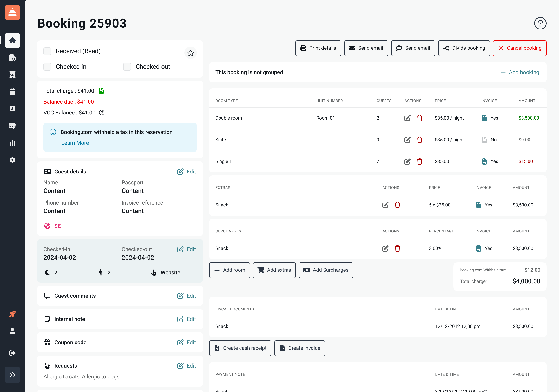Click invoice icon in Double room row
The height and width of the screenshot is (392, 559).
coord(484,118)
